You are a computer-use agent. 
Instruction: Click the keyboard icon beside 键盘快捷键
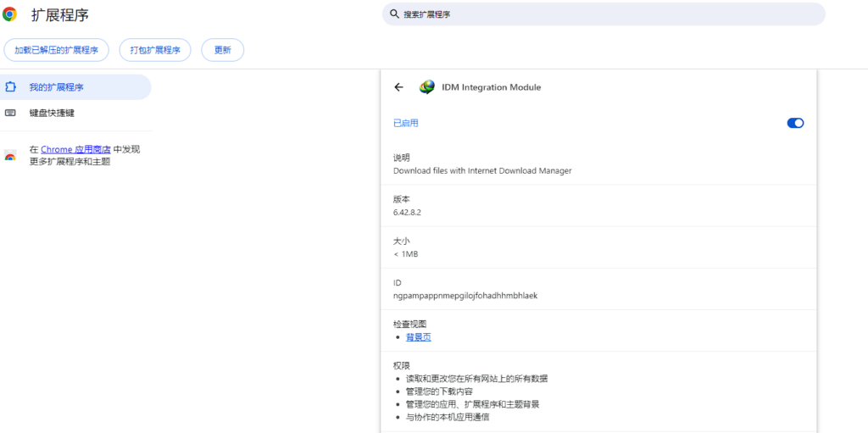click(10, 113)
